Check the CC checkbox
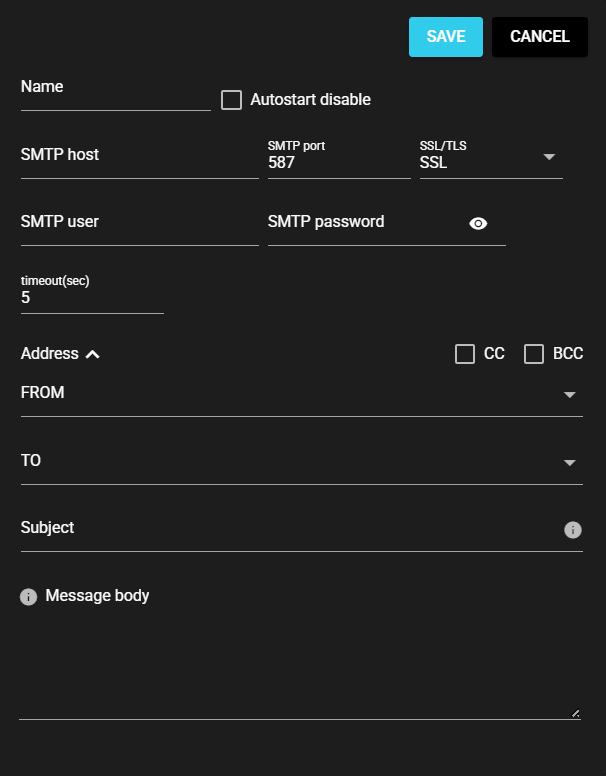Viewport: 606px width, 776px height. (x=464, y=354)
